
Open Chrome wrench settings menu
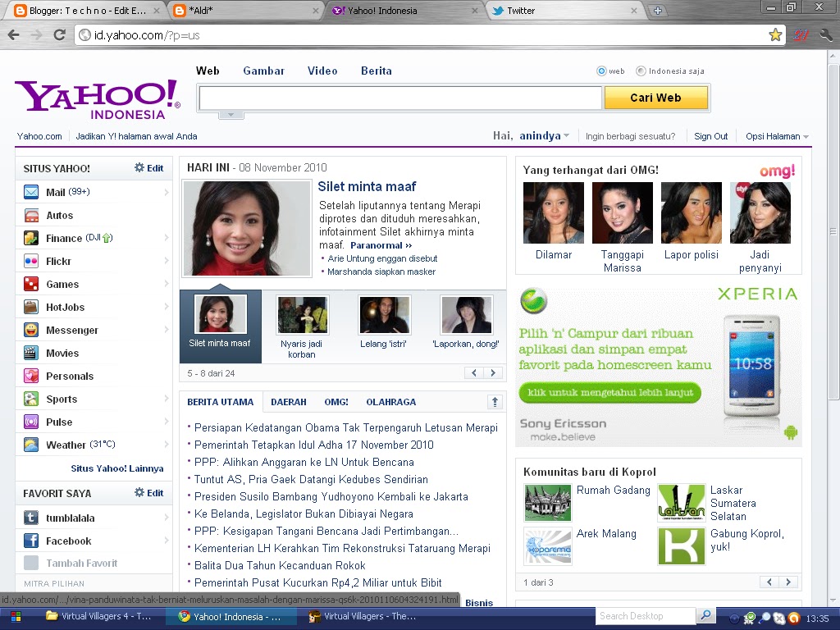pyautogui.click(x=825, y=35)
